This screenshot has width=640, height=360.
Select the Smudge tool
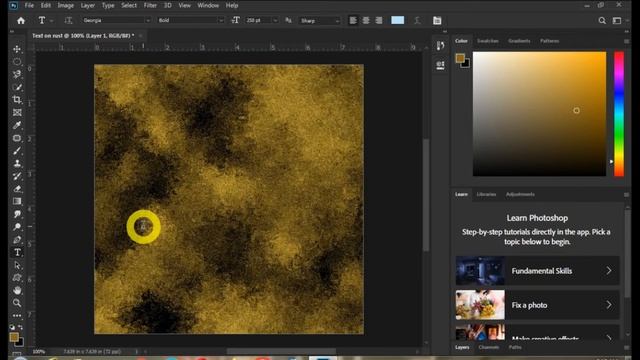17,214
